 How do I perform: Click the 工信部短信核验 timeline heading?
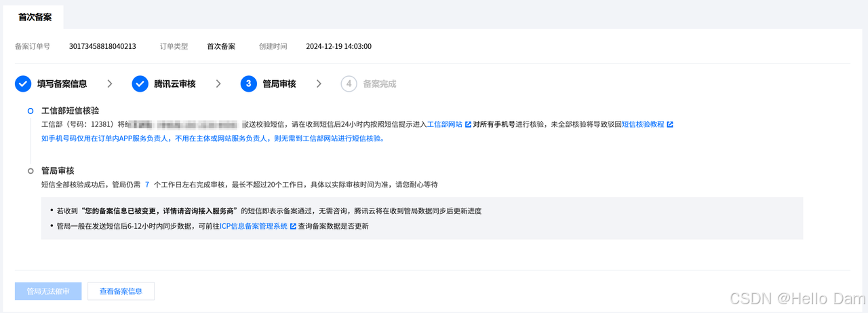[71, 111]
